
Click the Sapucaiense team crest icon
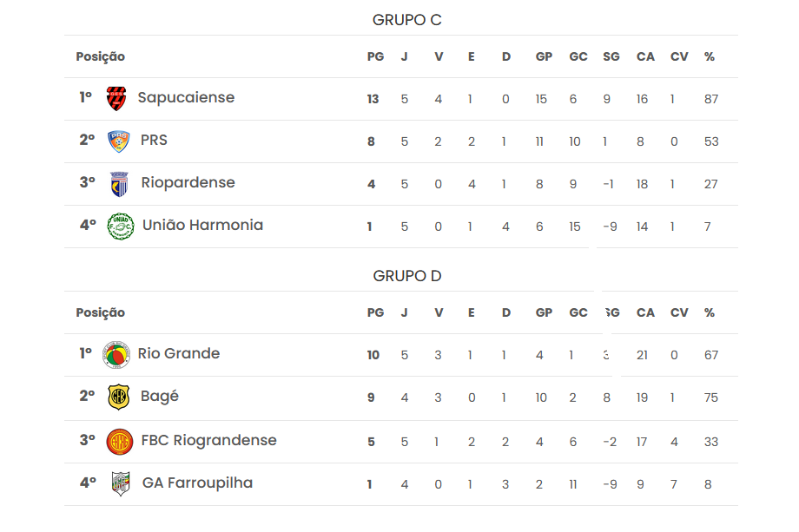pos(116,99)
